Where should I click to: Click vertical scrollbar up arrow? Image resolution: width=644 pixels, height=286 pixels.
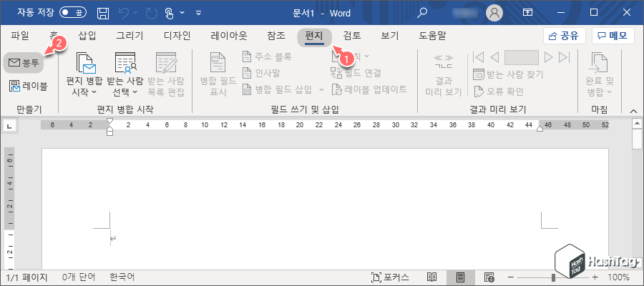[637, 123]
